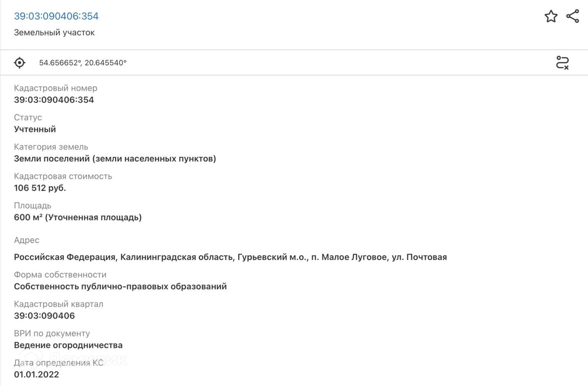588x386 pixels.
Task: Click the status value 'Учтенный'
Action: (x=35, y=129)
